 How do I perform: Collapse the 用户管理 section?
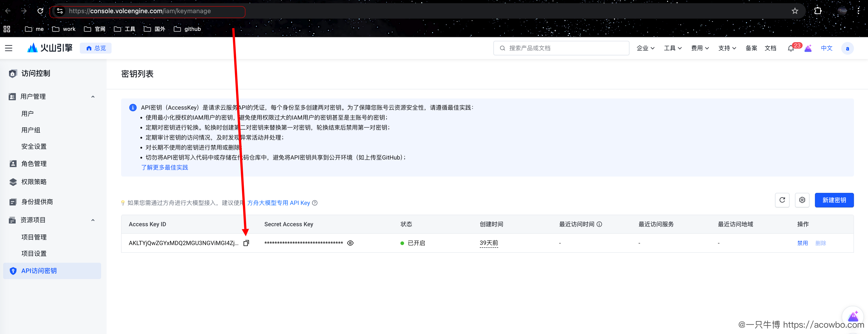93,97
